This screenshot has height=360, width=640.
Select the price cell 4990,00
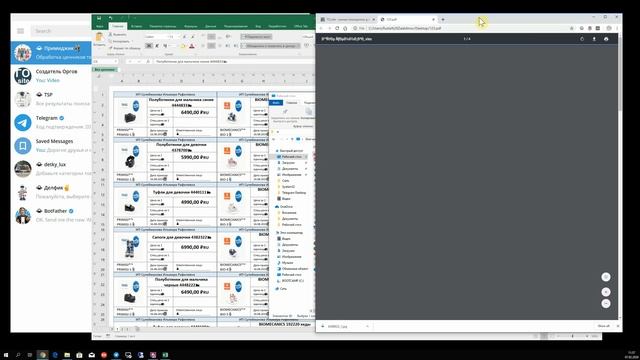point(195,202)
